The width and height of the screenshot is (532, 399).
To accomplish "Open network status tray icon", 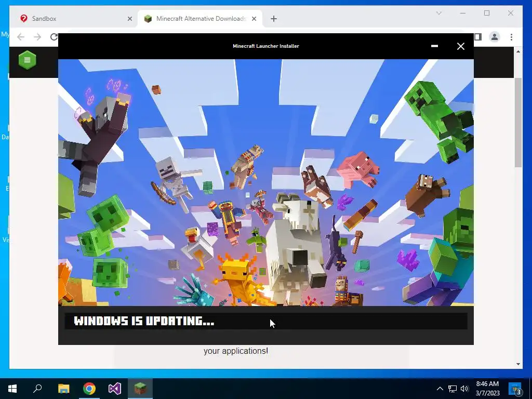I will point(453,389).
